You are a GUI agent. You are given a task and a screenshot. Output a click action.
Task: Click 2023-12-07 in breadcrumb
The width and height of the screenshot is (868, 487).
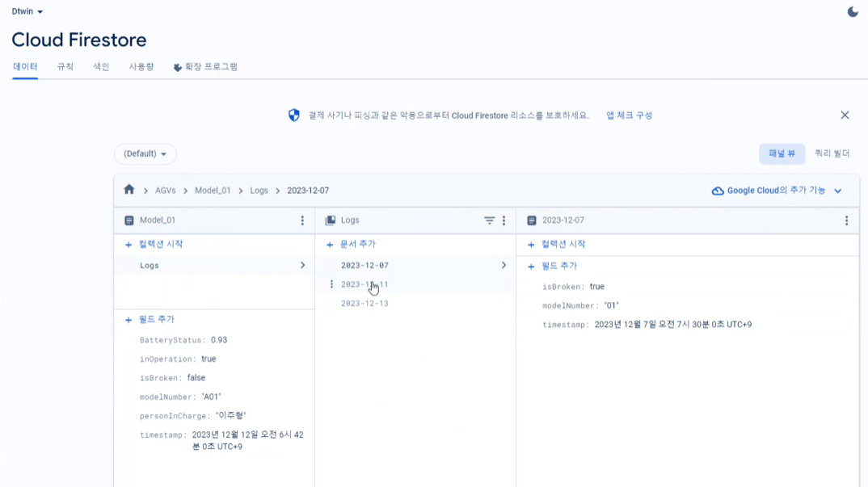point(308,191)
